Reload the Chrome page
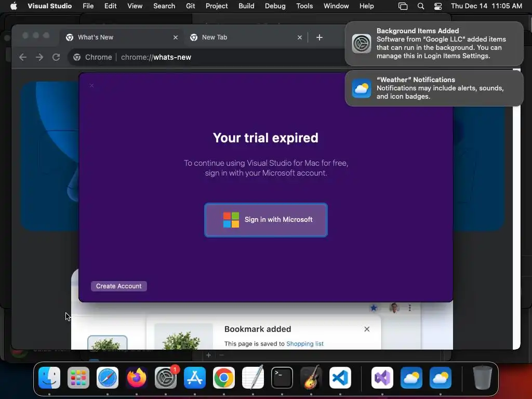This screenshot has height=399, width=532. (56, 57)
